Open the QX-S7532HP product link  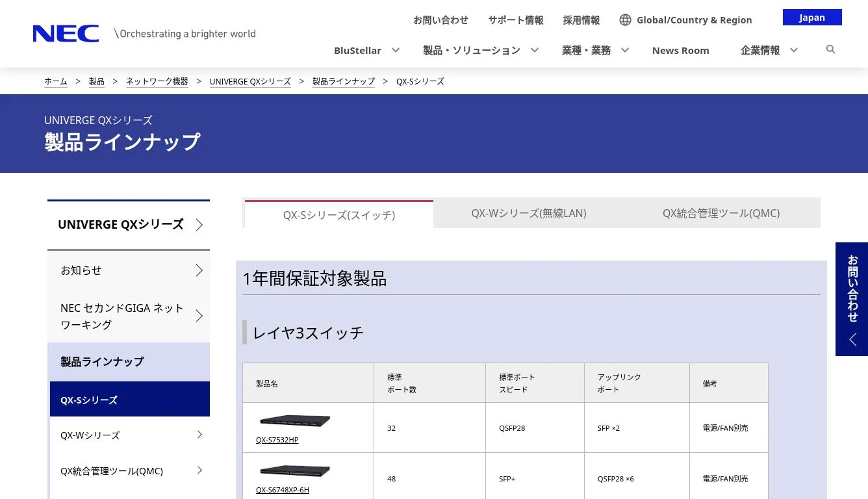pos(277,440)
